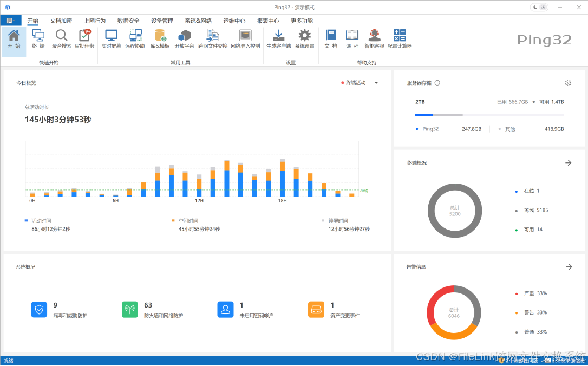Viewport: 588px width, 366px height.
Task: Open 远程协助 remote assistance tool
Action: tap(135, 39)
